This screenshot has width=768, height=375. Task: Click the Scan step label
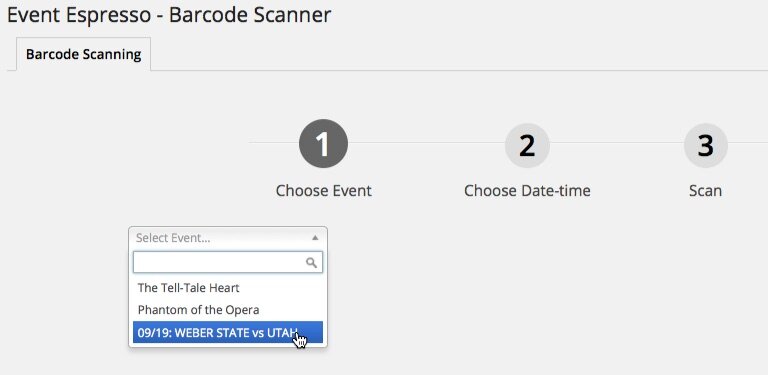(705, 190)
